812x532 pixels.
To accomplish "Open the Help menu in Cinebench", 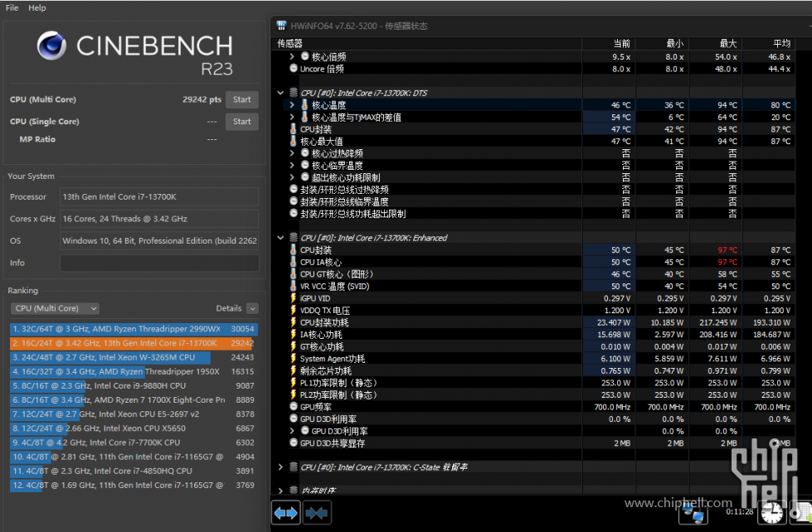I will [x=37, y=7].
